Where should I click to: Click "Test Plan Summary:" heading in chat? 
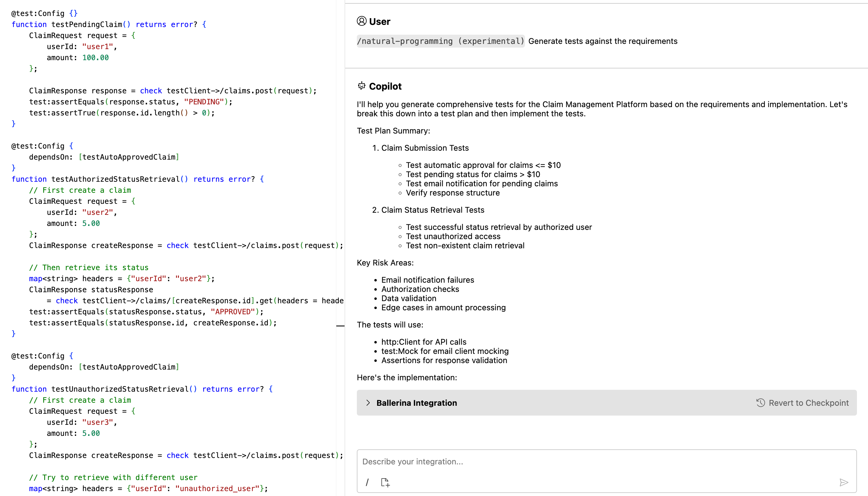393,131
